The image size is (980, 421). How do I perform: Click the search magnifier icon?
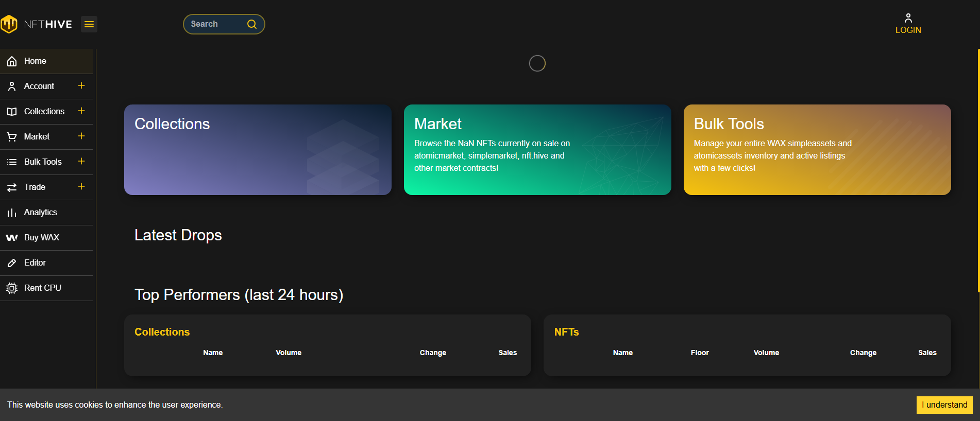click(x=252, y=24)
